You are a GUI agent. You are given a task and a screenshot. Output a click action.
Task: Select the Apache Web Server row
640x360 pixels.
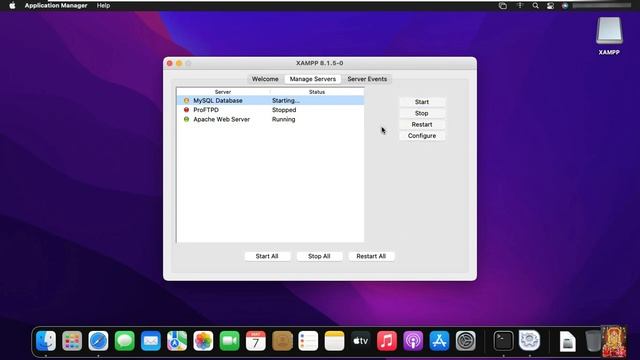pyautogui.click(x=270, y=119)
